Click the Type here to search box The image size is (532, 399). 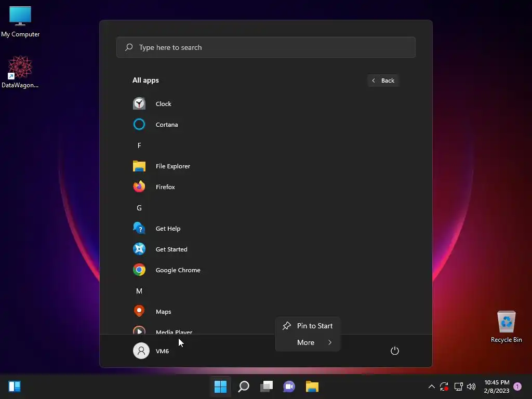[x=265, y=47]
